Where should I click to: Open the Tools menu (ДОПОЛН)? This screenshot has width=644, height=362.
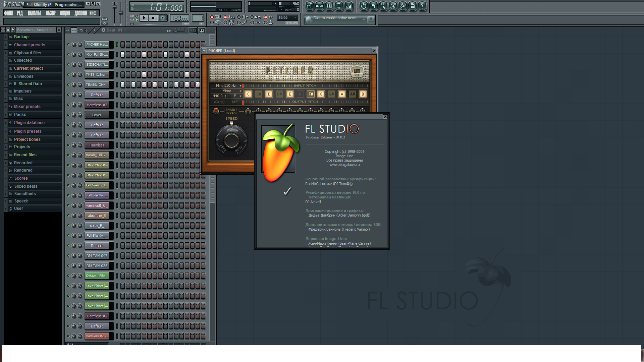click(80, 13)
